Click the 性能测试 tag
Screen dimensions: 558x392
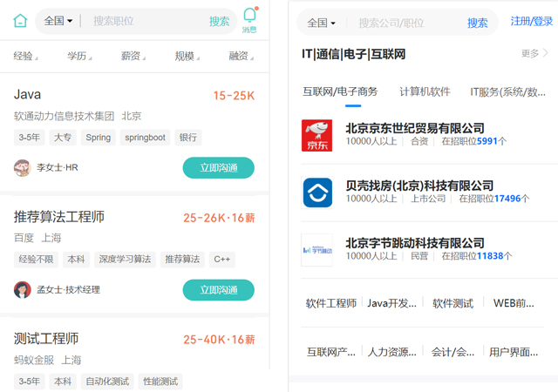pyautogui.click(x=160, y=382)
